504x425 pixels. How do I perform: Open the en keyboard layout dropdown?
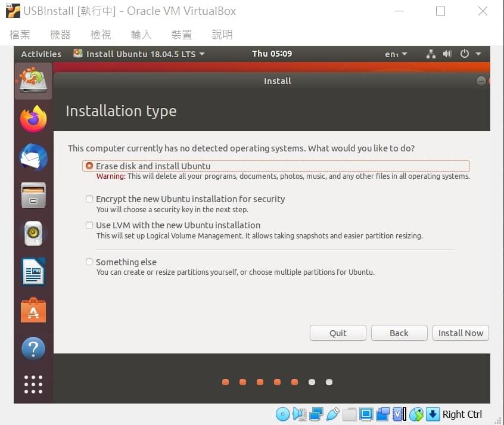click(x=396, y=54)
